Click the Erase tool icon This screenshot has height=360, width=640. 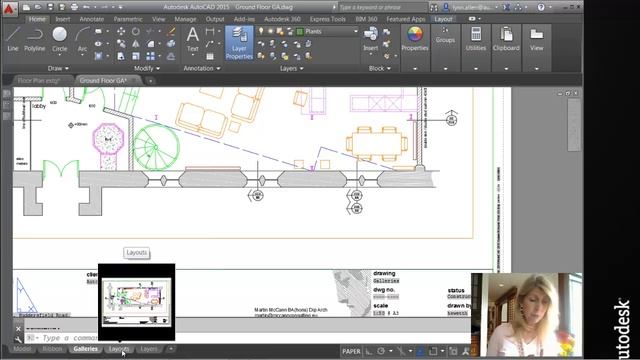point(171,31)
